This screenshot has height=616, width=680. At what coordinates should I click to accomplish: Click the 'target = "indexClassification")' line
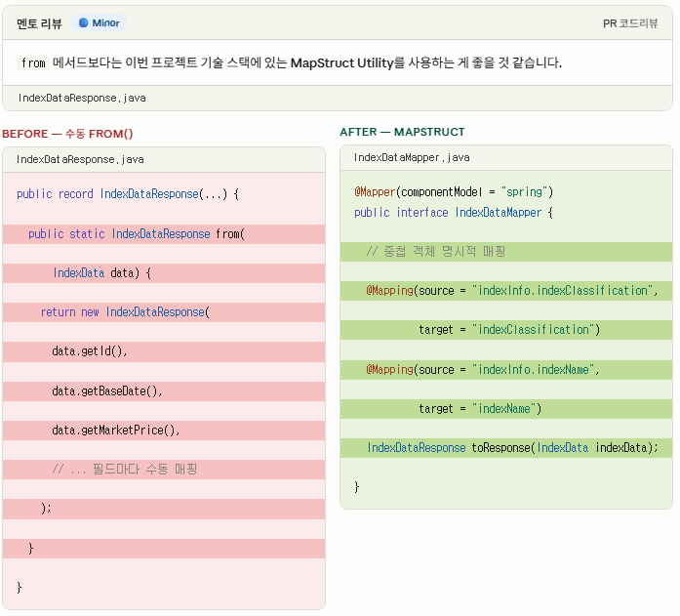[506, 330]
